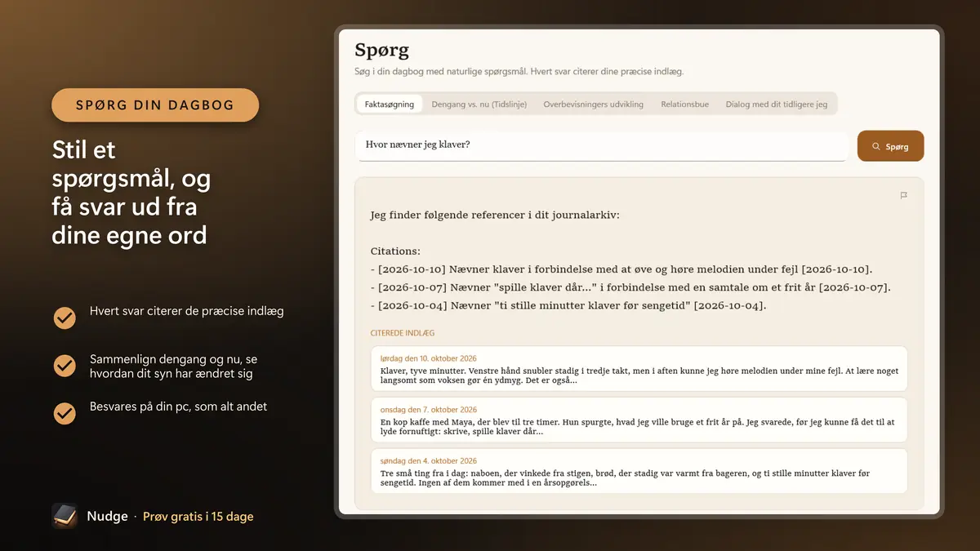Viewport: 980px width, 551px height.
Task: Focus the question field "Hvor nævner jeg klaver?"
Action: pyautogui.click(x=601, y=145)
